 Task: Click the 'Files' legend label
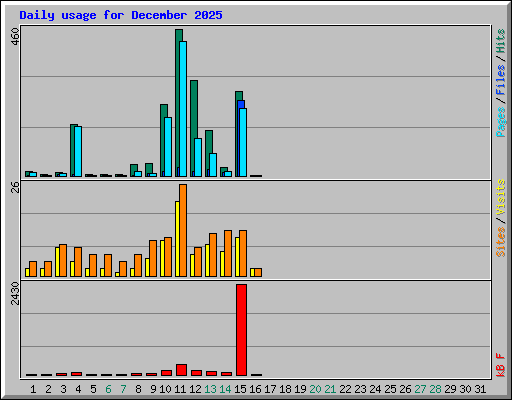tap(501, 80)
